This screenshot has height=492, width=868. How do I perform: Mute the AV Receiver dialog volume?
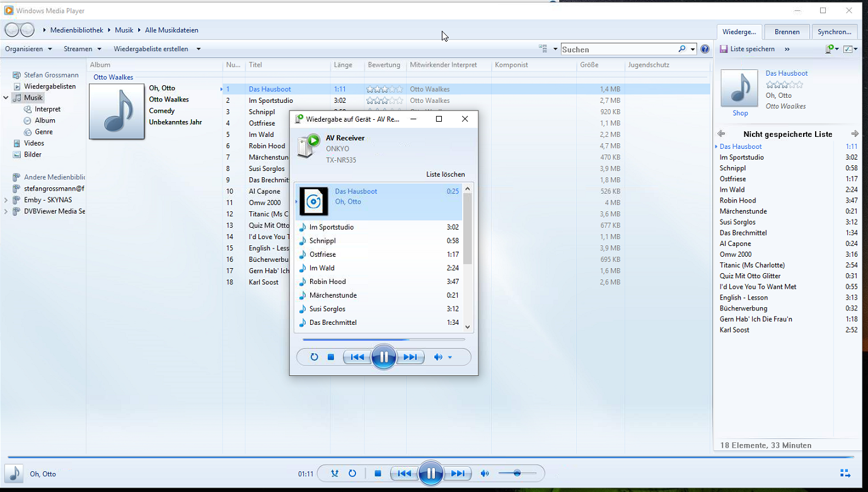(x=438, y=357)
